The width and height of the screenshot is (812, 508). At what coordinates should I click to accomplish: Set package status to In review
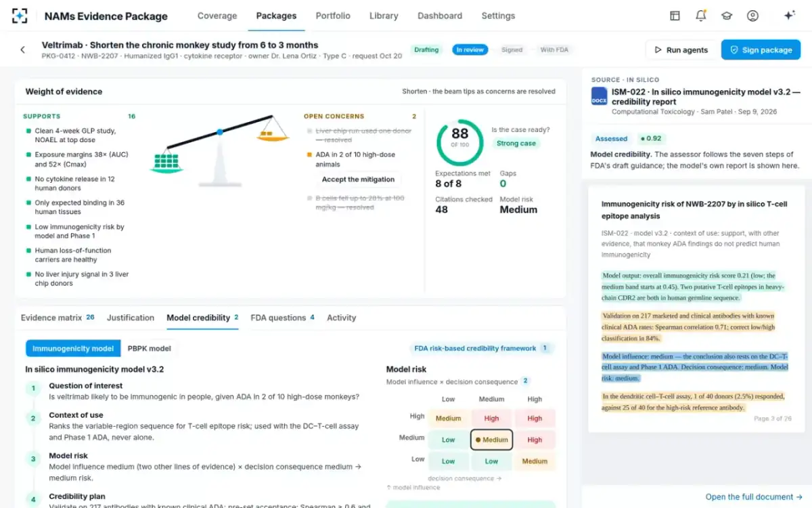pos(470,49)
